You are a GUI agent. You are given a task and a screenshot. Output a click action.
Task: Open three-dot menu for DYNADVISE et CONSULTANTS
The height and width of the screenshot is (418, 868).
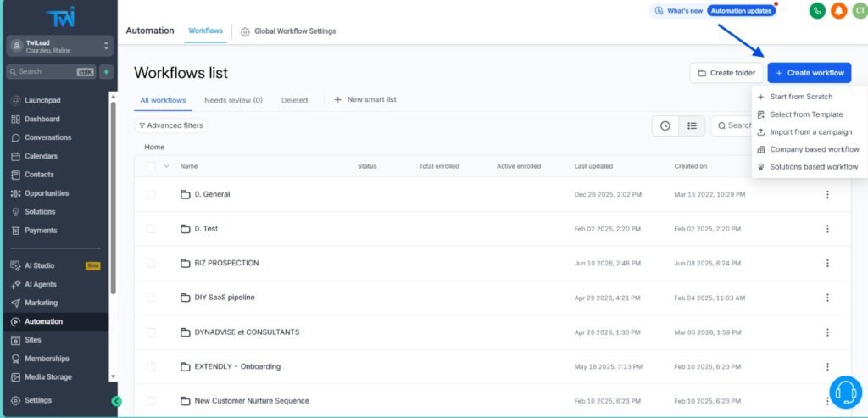click(827, 332)
